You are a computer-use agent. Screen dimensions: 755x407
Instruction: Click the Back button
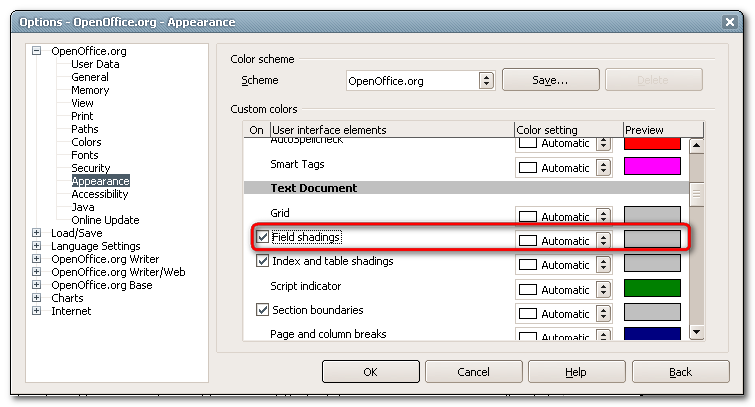click(680, 372)
